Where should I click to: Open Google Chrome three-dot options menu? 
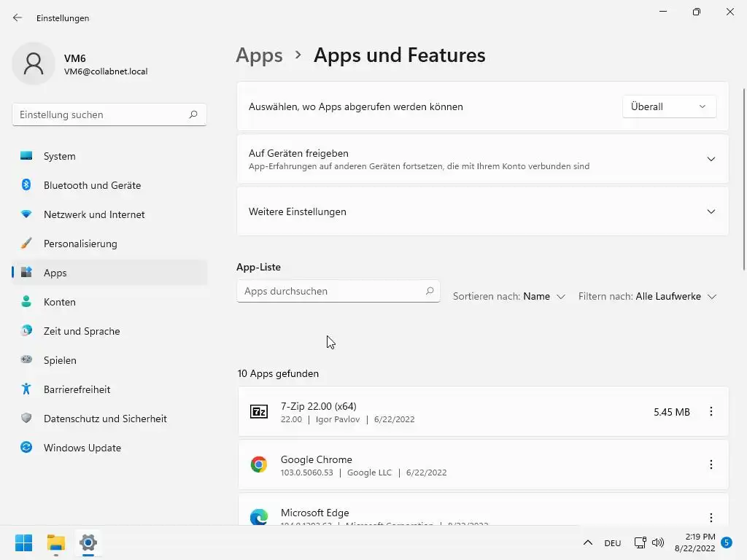(x=711, y=464)
